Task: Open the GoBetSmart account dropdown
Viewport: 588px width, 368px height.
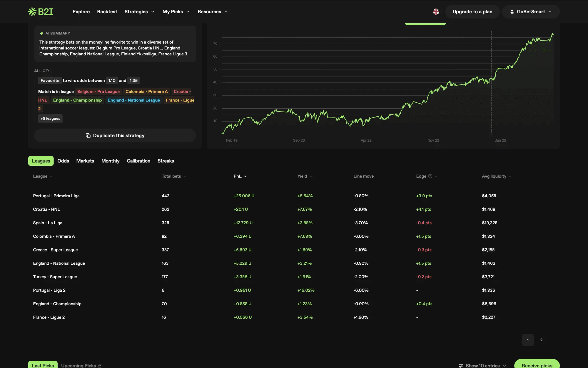Action: click(531, 11)
